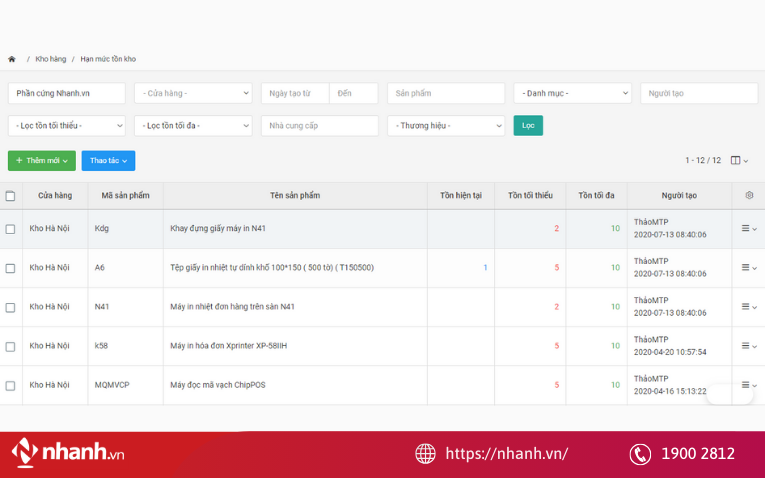Viewport: 765px width, 478px height.
Task: Open the Thao tác actions menu
Action: click(x=108, y=160)
